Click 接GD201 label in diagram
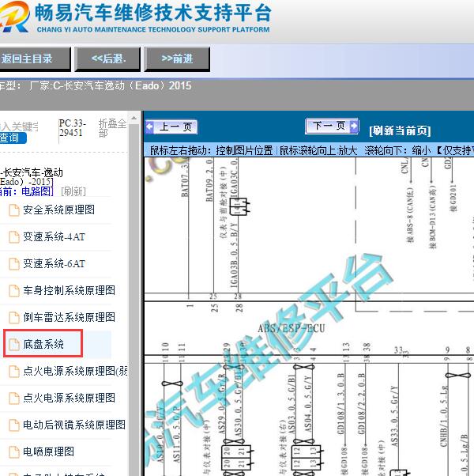The height and width of the screenshot is (476, 474). coord(453,198)
